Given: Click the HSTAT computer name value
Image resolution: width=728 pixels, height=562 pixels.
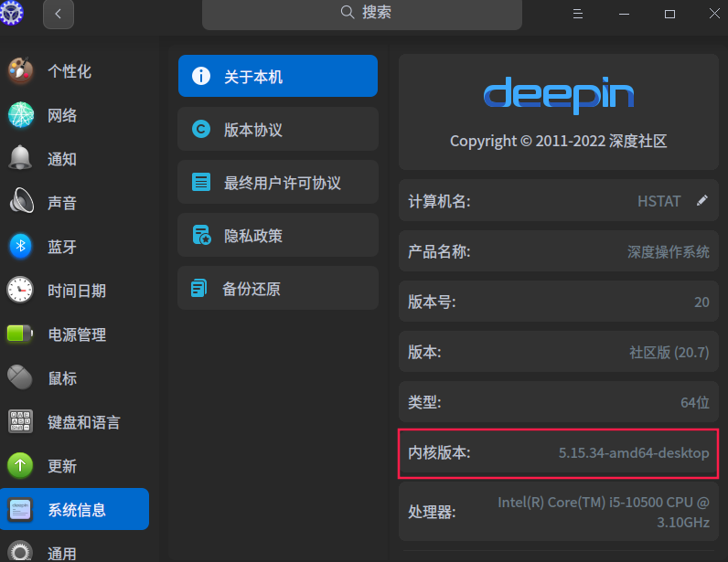Looking at the screenshot, I should (658, 201).
